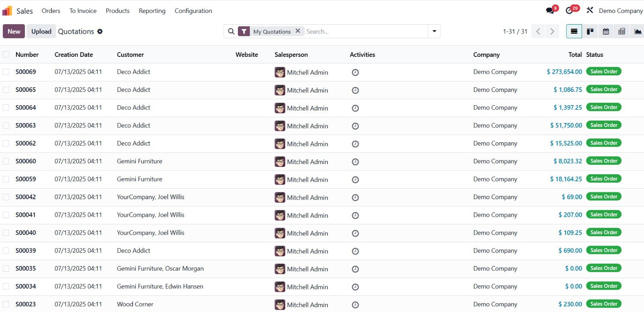This screenshot has height=312, width=644.
Task: Click the Upload button
Action: click(41, 31)
